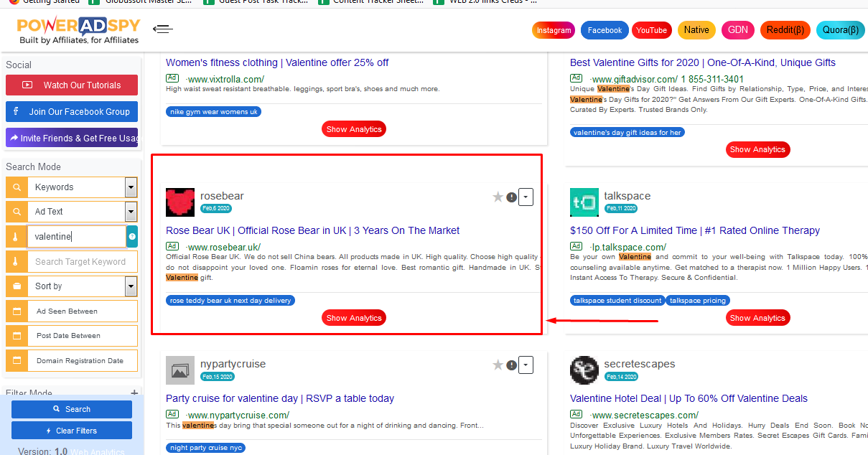Open Women's fitness clothing ad title link
Image resolution: width=868 pixels, height=455 pixels.
[x=277, y=62]
